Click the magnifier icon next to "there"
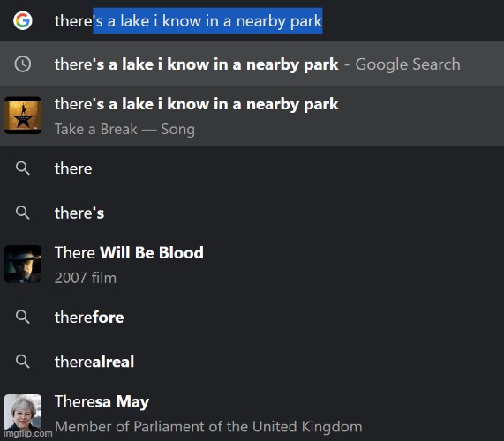 coord(22,168)
